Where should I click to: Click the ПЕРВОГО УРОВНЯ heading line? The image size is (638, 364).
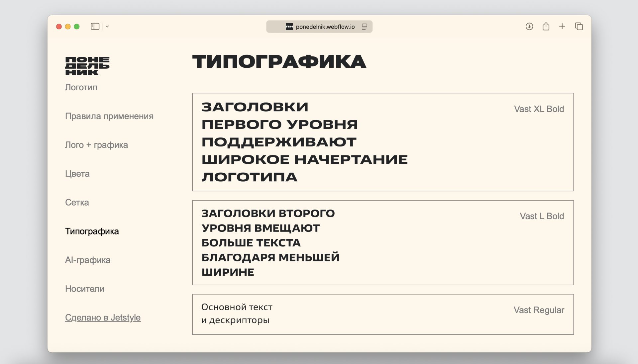[279, 125]
